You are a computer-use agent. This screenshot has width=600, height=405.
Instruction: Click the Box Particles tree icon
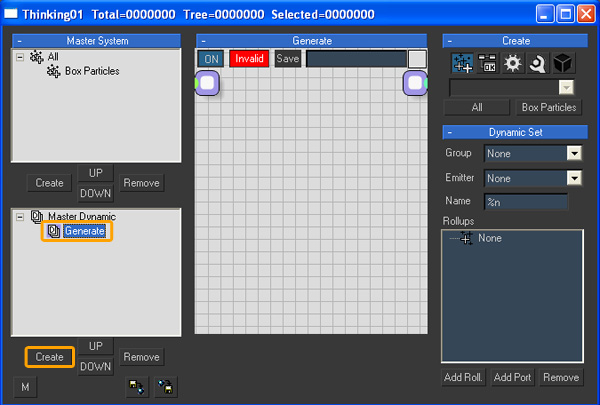pos(54,71)
